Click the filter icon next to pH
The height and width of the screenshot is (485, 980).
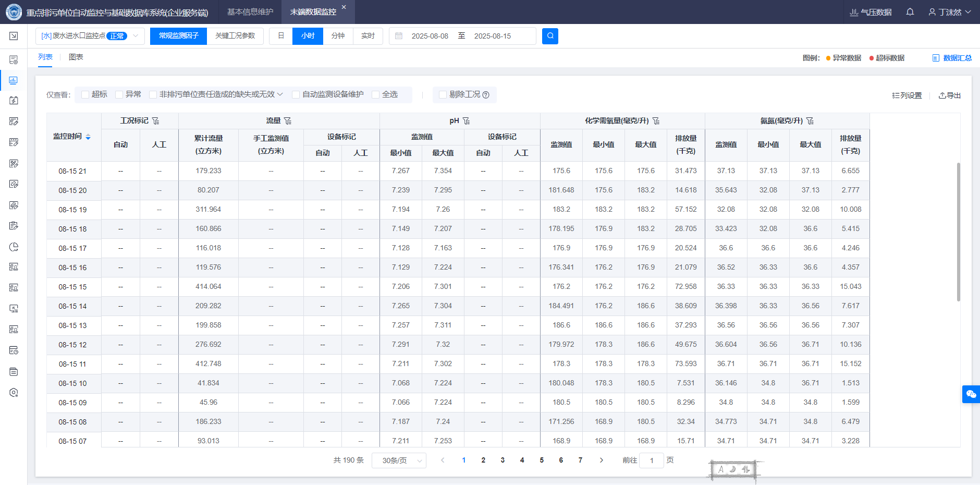(x=467, y=121)
